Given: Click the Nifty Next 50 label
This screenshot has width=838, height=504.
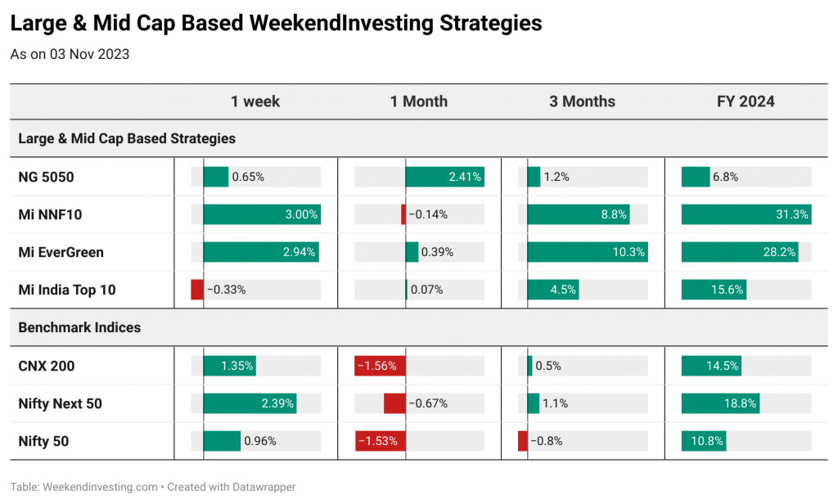Looking at the screenshot, I should [x=60, y=403].
